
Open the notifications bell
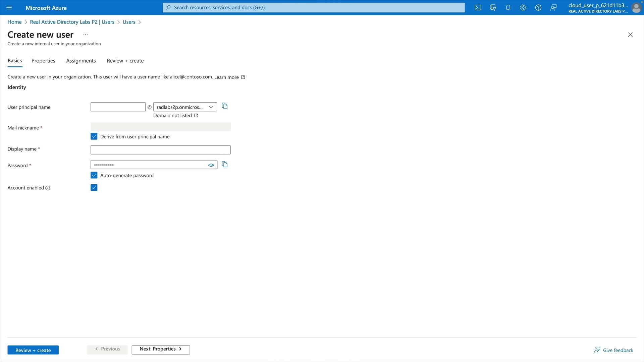(x=508, y=8)
